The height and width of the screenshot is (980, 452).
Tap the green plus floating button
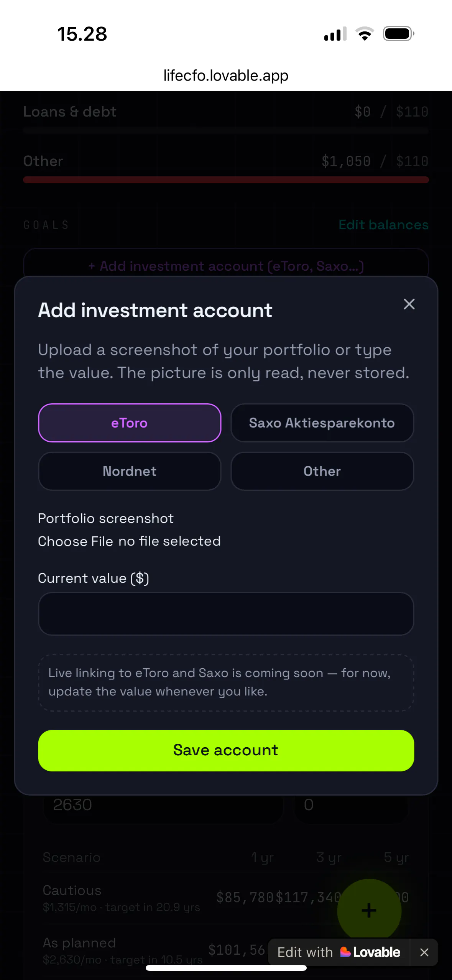coord(369,911)
